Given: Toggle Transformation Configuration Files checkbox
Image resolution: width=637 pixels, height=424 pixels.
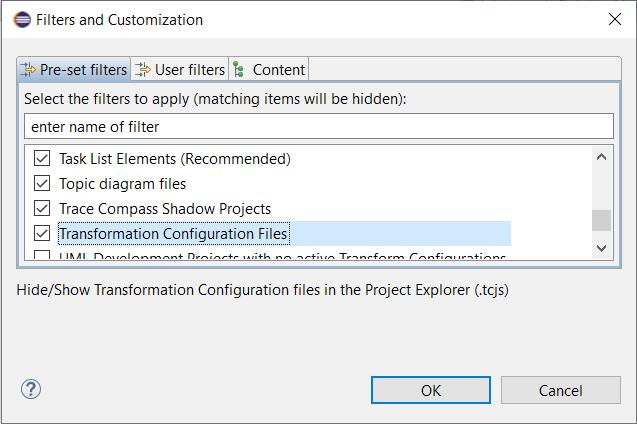Looking at the screenshot, I should point(42,234).
